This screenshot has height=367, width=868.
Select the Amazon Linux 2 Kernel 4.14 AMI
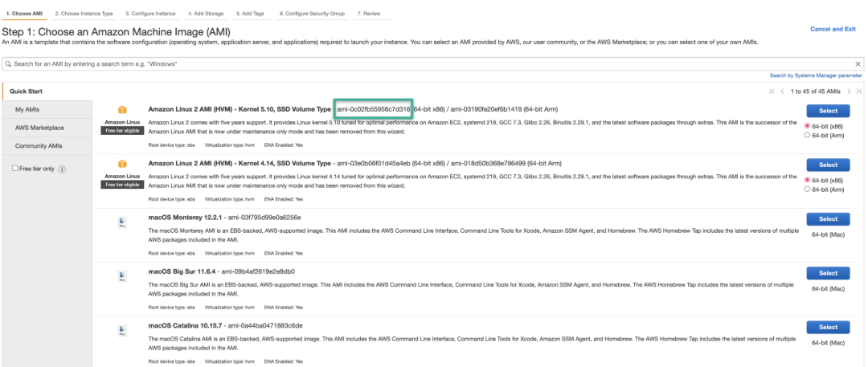pyautogui.click(x=828, y=165)
